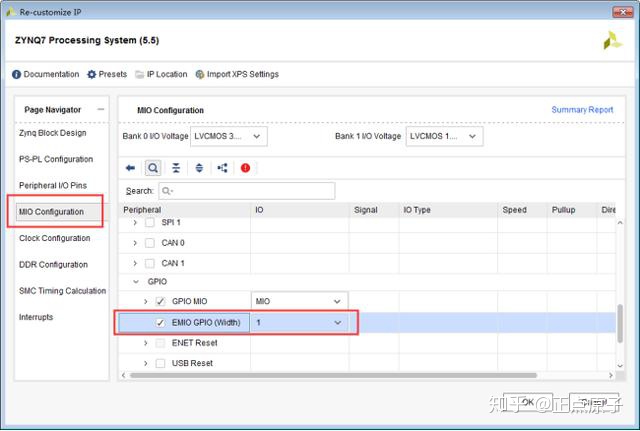640x431 pixels.
Task: Expand the CAN 1 tree row
Action: pyautogui.click(x=135, y=263)
